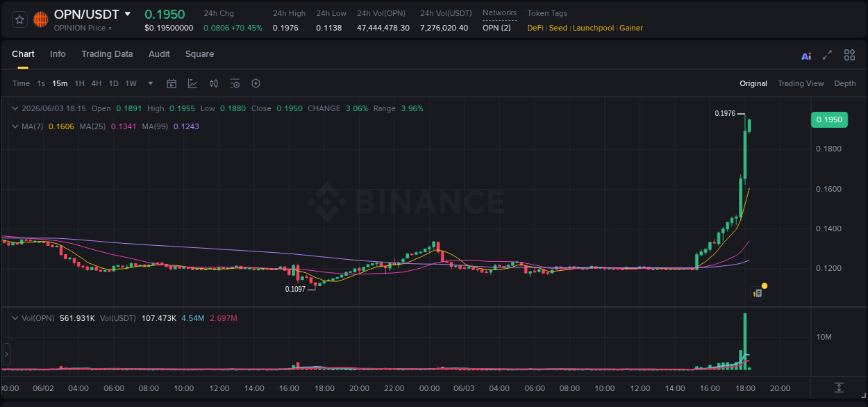Click the 24h High value 0.1976
The height and width of the screenshot is (407, 868).
(x=285, y=28)
